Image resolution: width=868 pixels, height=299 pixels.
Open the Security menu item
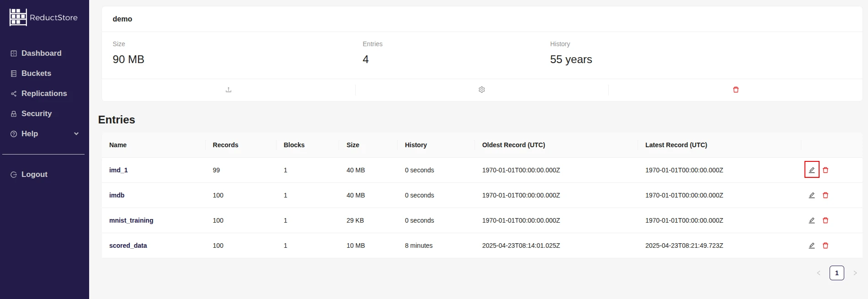pyautogui.click(x=36, y=113)
